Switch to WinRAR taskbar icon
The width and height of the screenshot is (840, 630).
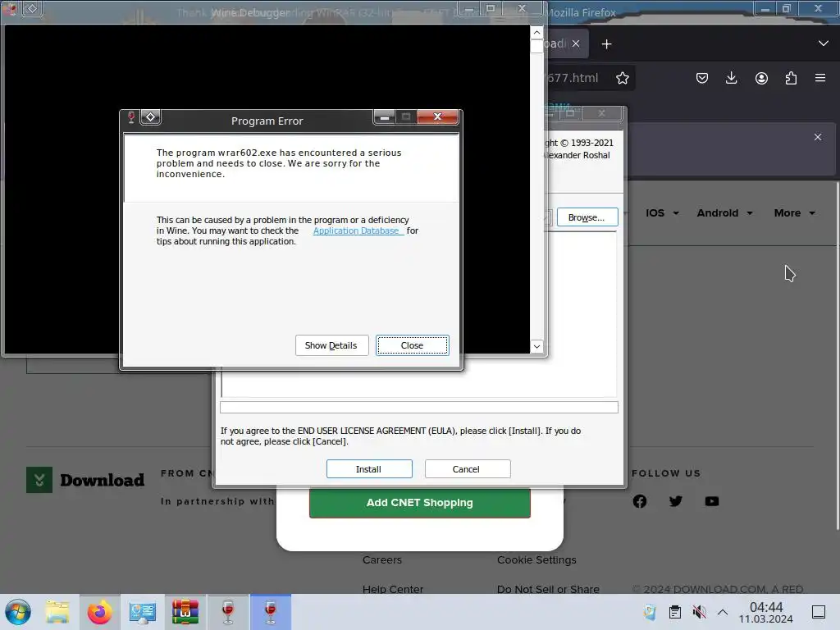185,612
